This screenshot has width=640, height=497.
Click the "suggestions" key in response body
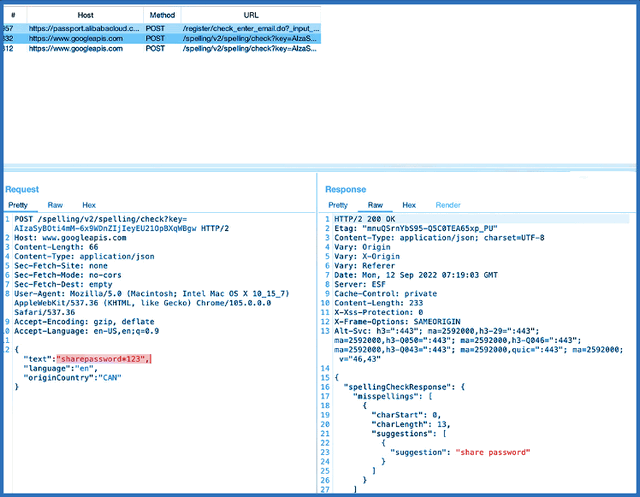coord(402,434)
